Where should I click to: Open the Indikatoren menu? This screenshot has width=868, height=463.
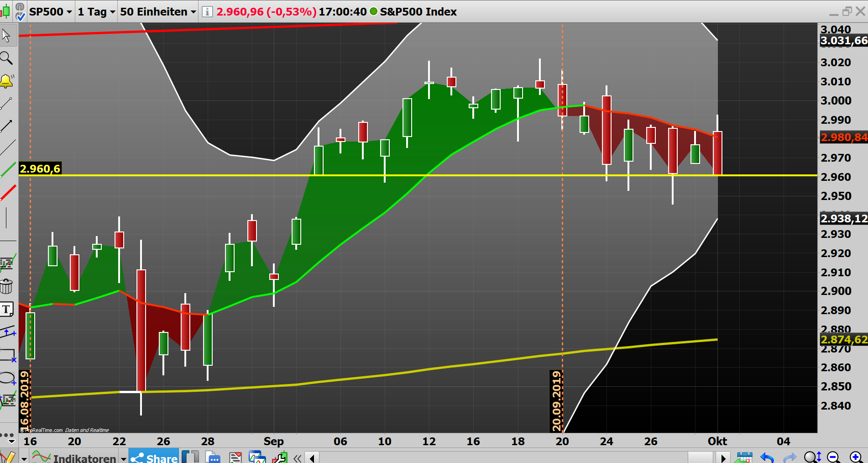click(x=74, y=458)
